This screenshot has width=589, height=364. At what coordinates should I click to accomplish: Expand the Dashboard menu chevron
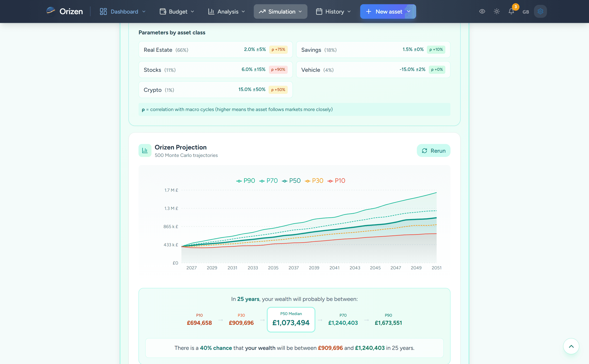pyautogui.click(x=144, y=12)
